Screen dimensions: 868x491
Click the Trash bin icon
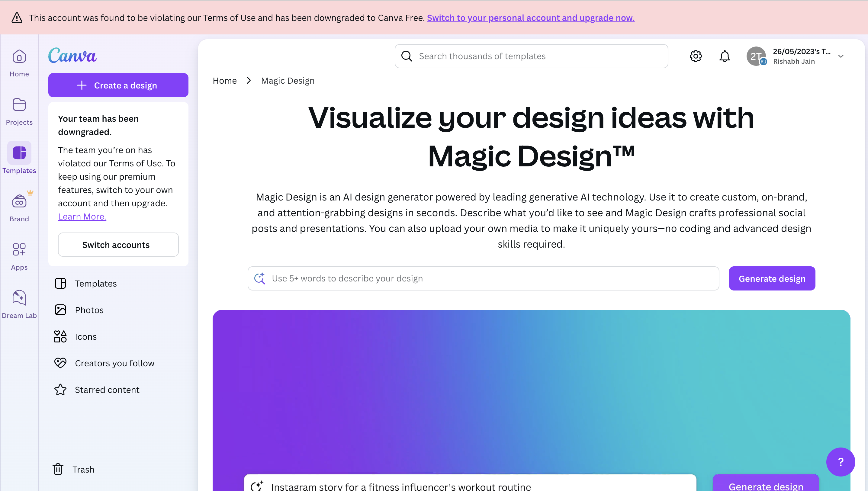(x=58, y=469)
